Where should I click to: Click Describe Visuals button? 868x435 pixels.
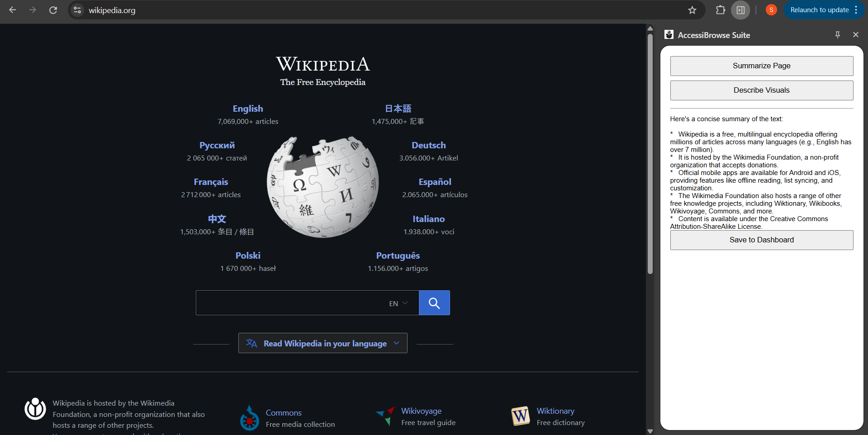(762, 90)
